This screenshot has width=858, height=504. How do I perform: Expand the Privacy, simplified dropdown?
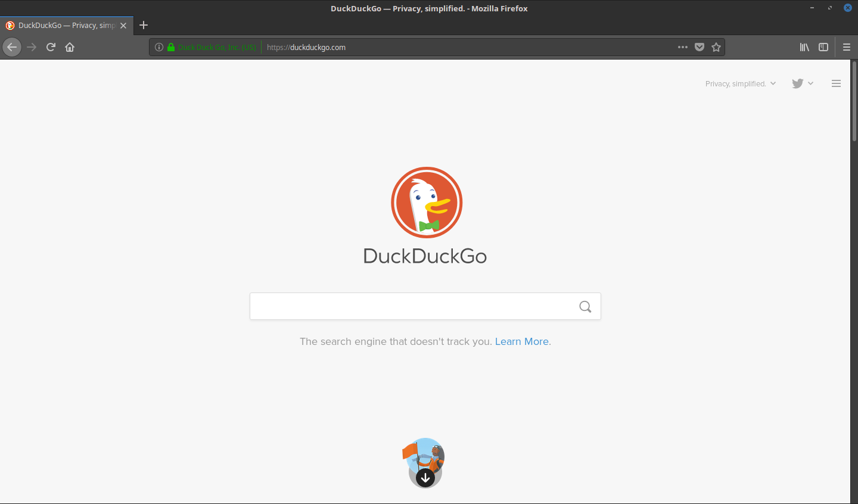(x=741, y=84)
